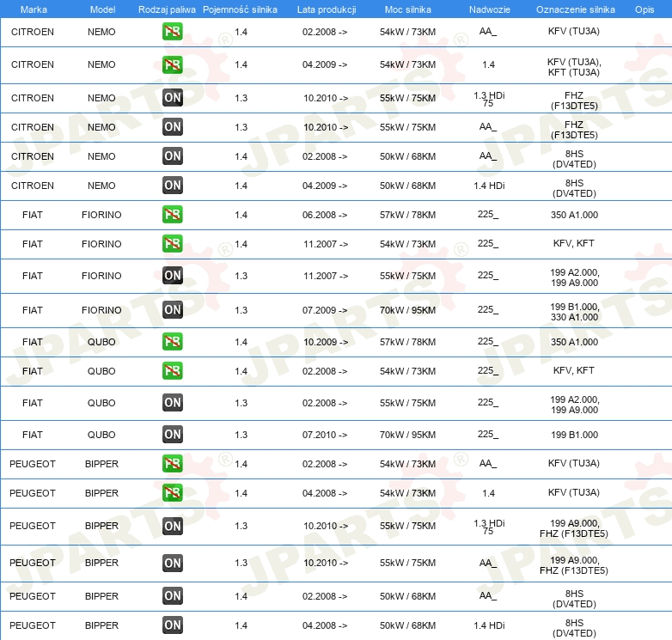Image resolution: width=672 pixels, height=640 pixels.
Task: Click the petrol icon in Citroen Nemo 04.2009 54kW row
Action: pyautogui.click(x=172, y=64)
